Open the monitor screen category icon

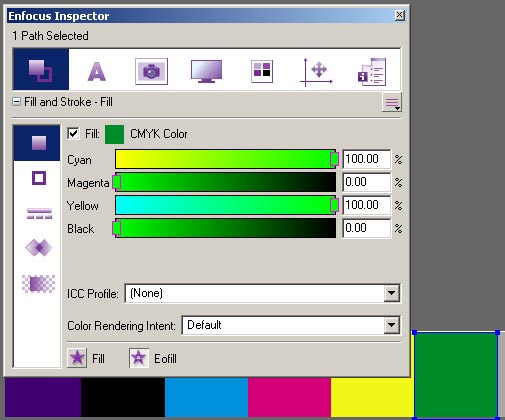[206, 71]
